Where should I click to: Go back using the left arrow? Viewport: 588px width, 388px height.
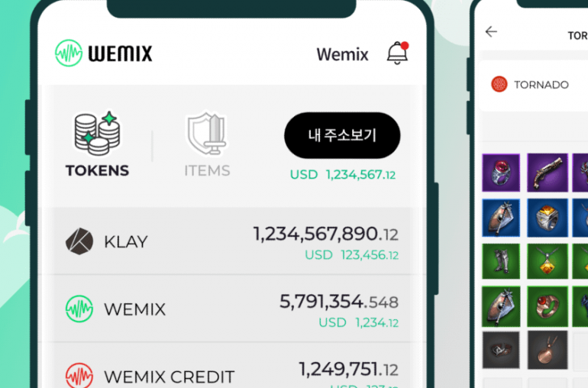coord(491,31)
